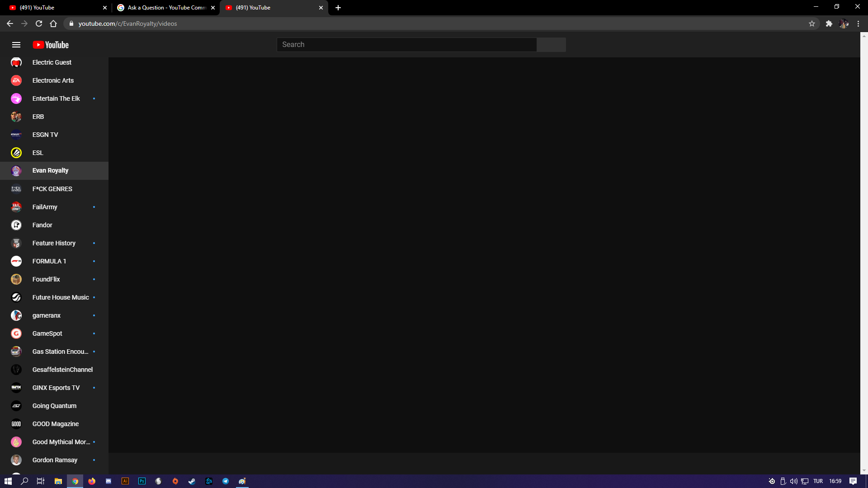Open the Going Quantum subscription
Image resolution: width=868 pixels, height=488 pixels.
pos(54,406)
